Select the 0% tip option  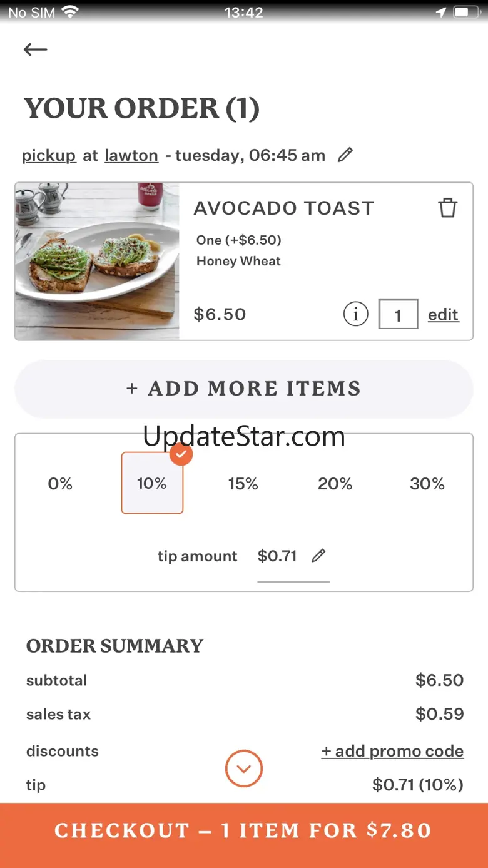(60, 484)
